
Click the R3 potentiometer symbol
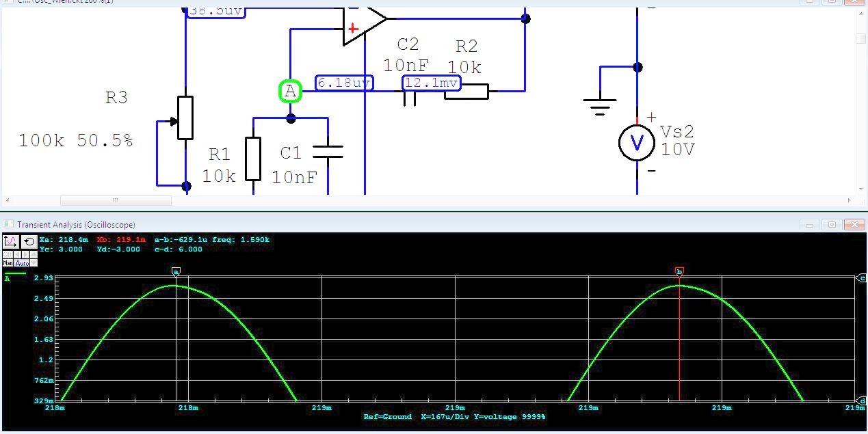point(185,118)
